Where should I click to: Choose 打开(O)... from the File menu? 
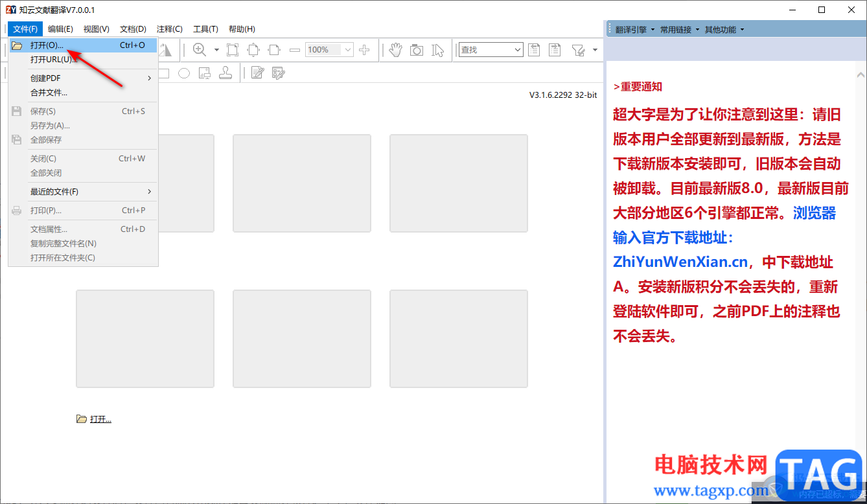click(x=83, y=45)
